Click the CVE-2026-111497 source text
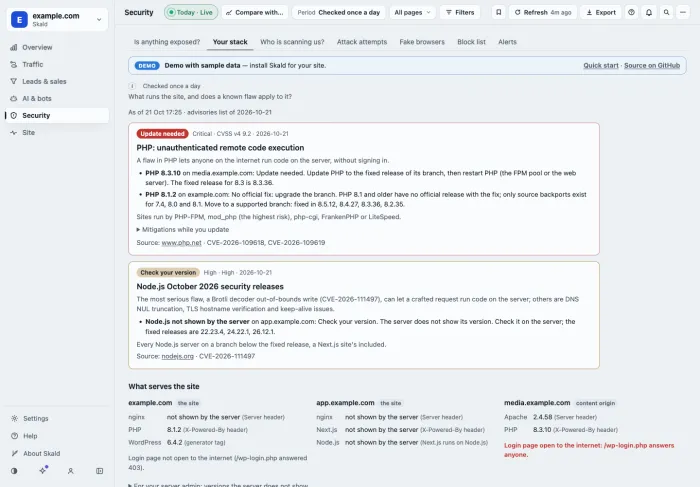Image resolution: width=700 pixels, height=487 pixels. click(227, 356)
